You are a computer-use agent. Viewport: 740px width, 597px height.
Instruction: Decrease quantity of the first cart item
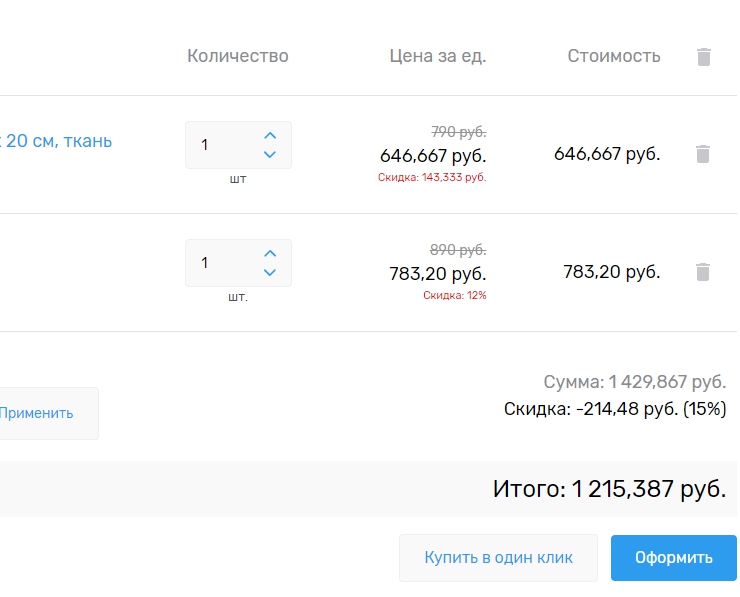(x=269, y=155)
